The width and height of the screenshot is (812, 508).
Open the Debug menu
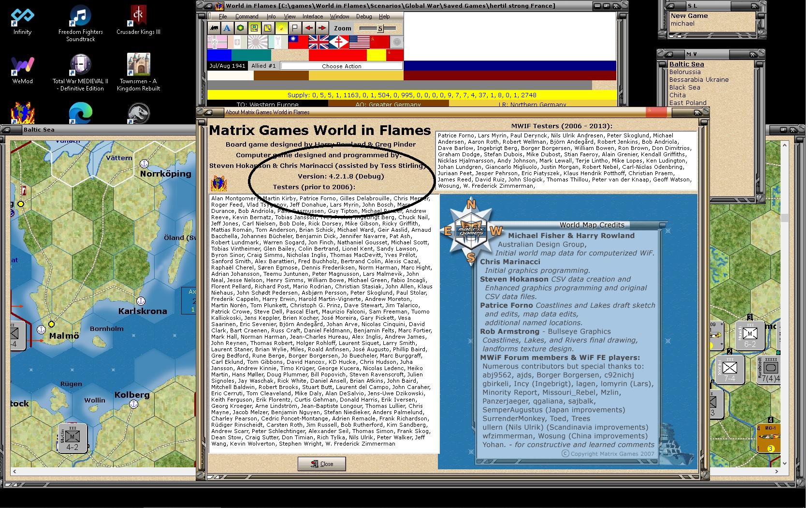click(364, 16)
